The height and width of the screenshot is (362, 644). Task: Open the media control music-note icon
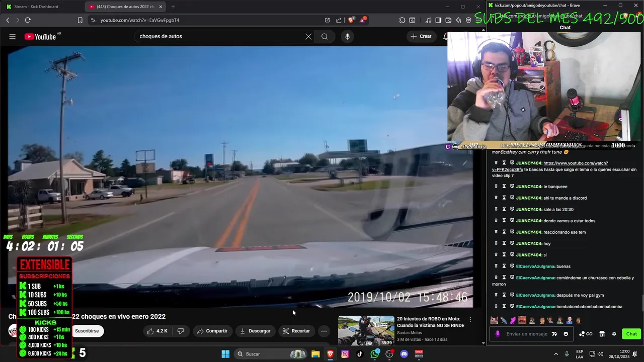(x=428, y=20)
